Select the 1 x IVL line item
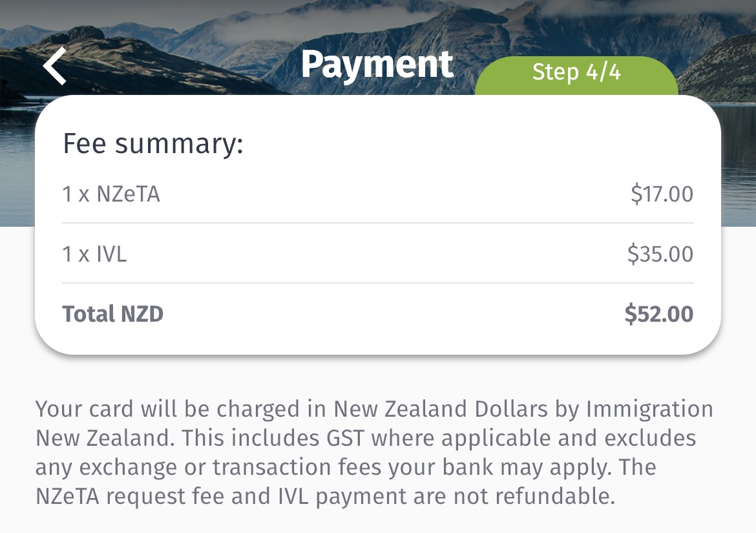The height and width of the screenshot is (533, 756). (x=94, y=254)
